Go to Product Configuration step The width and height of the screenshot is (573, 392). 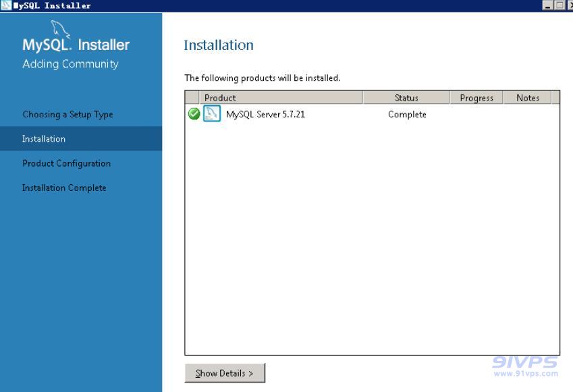67,163
